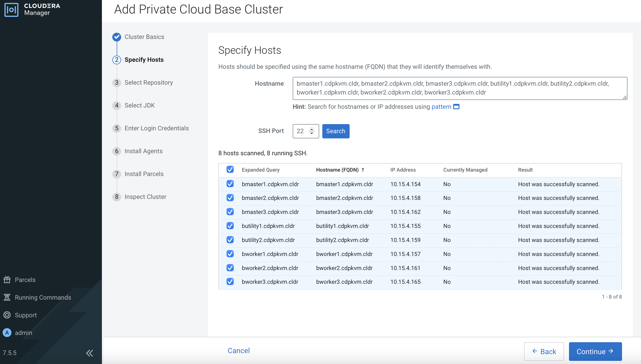Jump to Install Agents wizard step
Image resolution: width=641 pixels, height=364 pixels.
(x=143, y=151)
